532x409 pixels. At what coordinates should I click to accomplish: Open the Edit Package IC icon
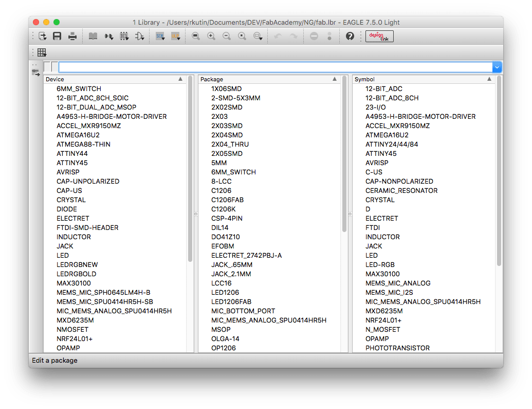click(x=124, y=37)
